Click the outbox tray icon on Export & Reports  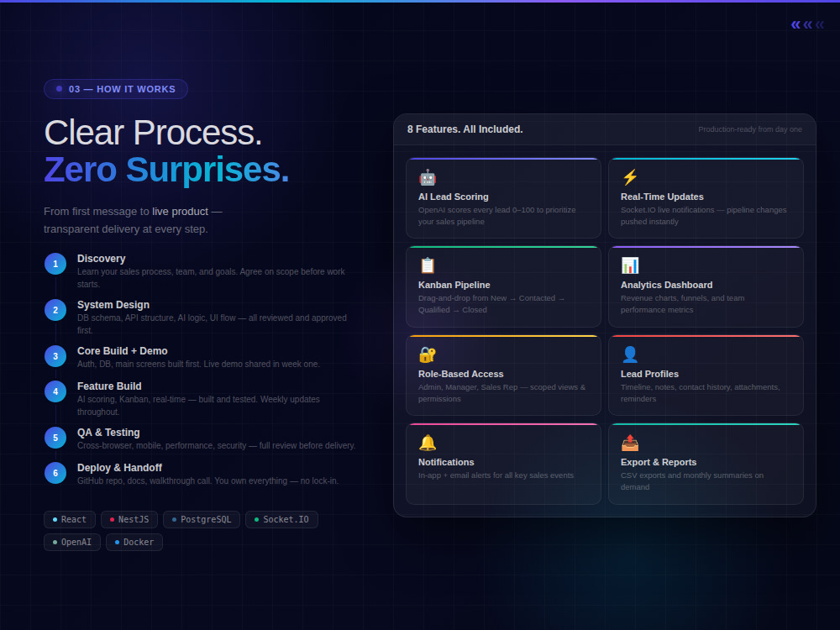point(629,443)
